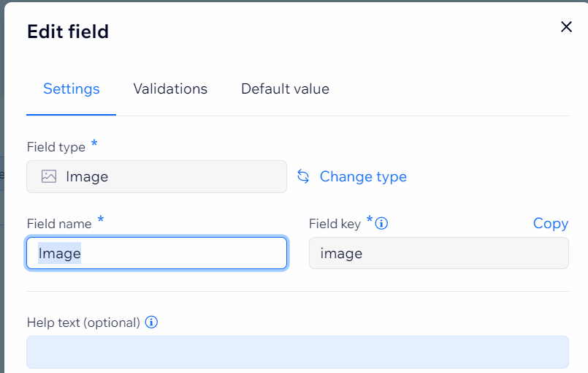
Task: Click the Field key text box
Action: [438, 253]
